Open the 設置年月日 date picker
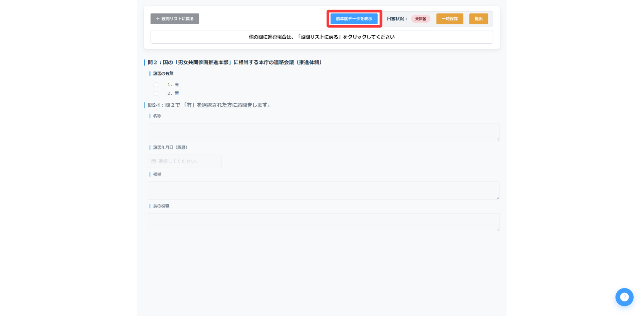Screen dimensions: 644x316 click(x=185, y=161)
